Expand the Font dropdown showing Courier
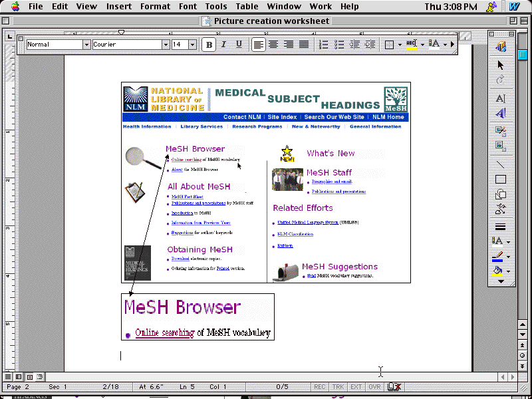532x399 pixels. pyautogui.click(x=166, y=45)
